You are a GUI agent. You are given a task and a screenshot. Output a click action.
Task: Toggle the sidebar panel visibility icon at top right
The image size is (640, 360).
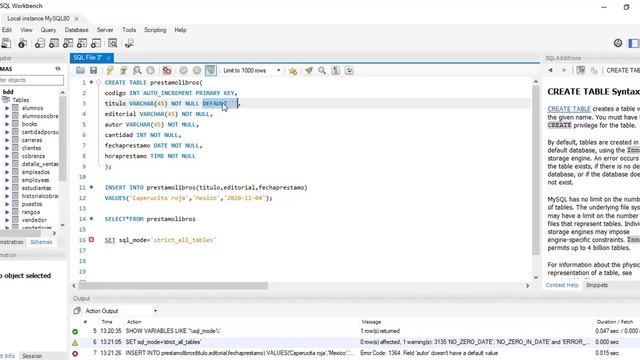(x=634, y=43)
